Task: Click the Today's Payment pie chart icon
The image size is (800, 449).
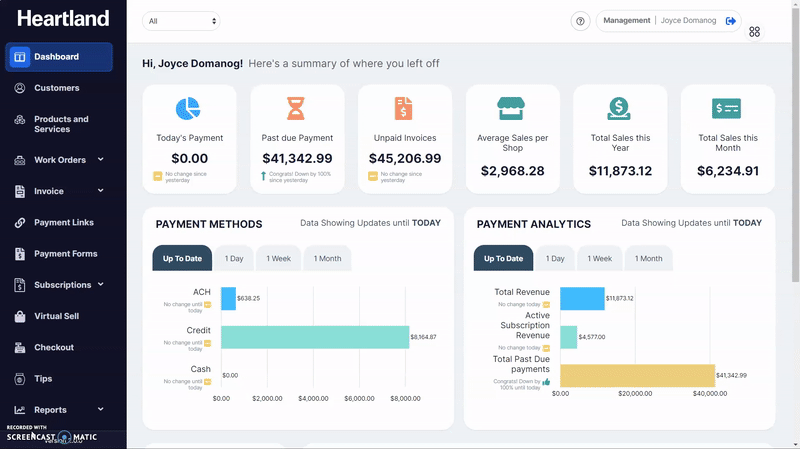Action: tap(189, 109)
